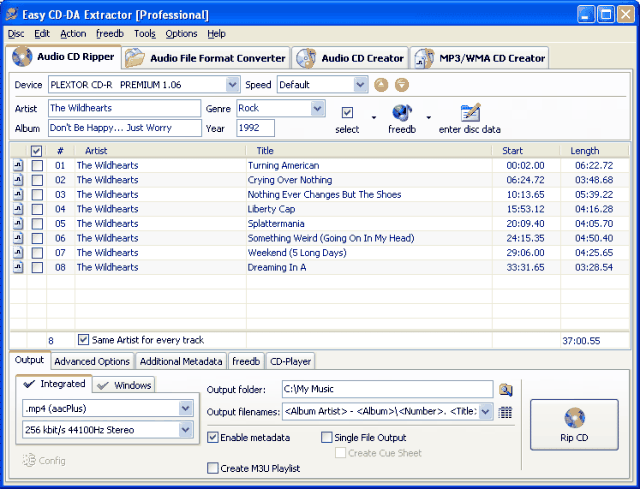This screenshot has height=489, width=640.
Task: Select the Windows codec tab
Action: click(x=124, y=385)
